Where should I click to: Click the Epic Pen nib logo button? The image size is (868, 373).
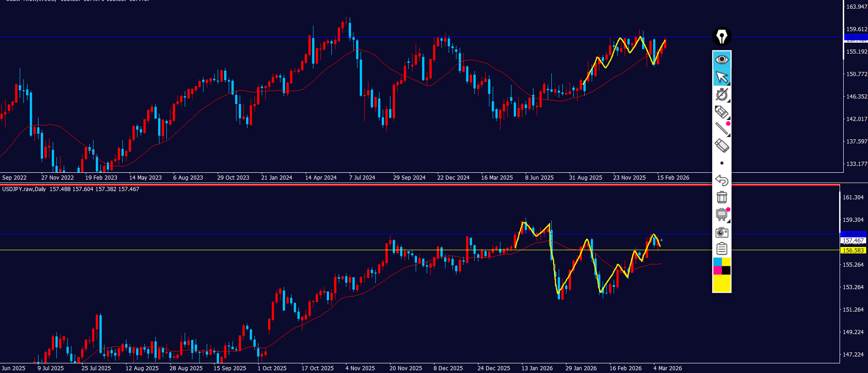coord(721,37)
